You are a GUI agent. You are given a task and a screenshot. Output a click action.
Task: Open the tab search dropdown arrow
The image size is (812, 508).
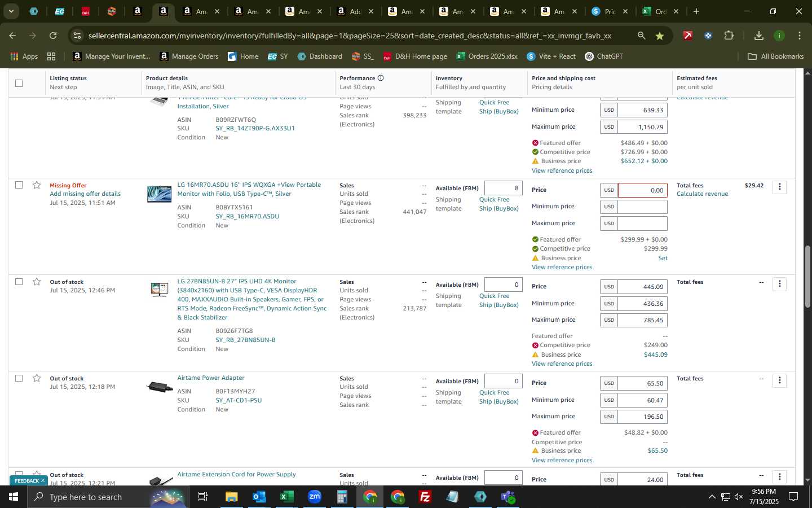click(x=11, y=11)
